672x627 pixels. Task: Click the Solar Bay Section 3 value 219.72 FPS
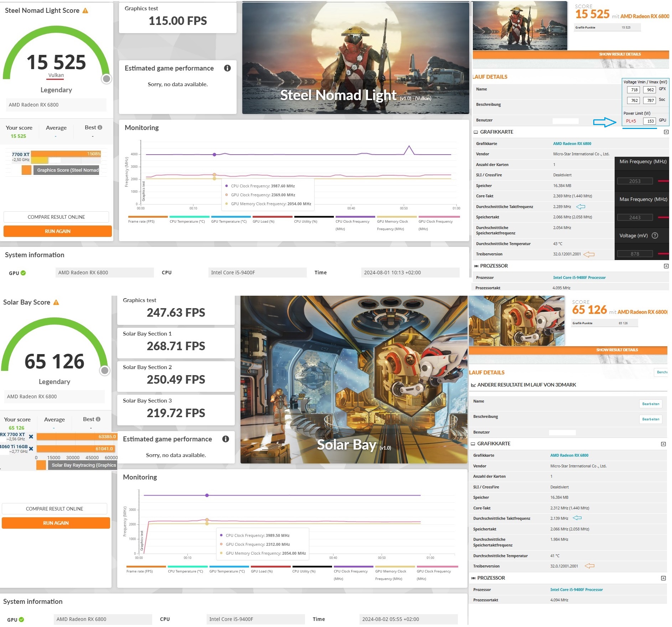click(x=176, y=413)
